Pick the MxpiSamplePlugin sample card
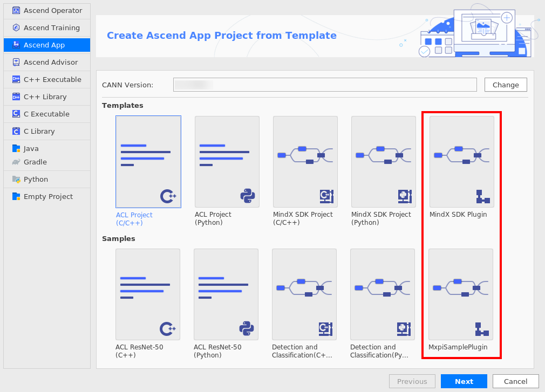The image size is (545, 392). tap(460, 294)
